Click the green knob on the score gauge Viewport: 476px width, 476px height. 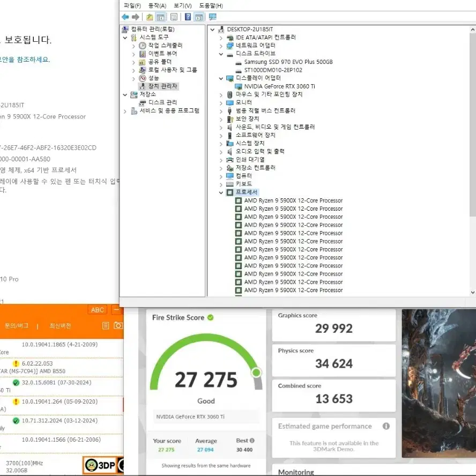(x=256, y=373)
